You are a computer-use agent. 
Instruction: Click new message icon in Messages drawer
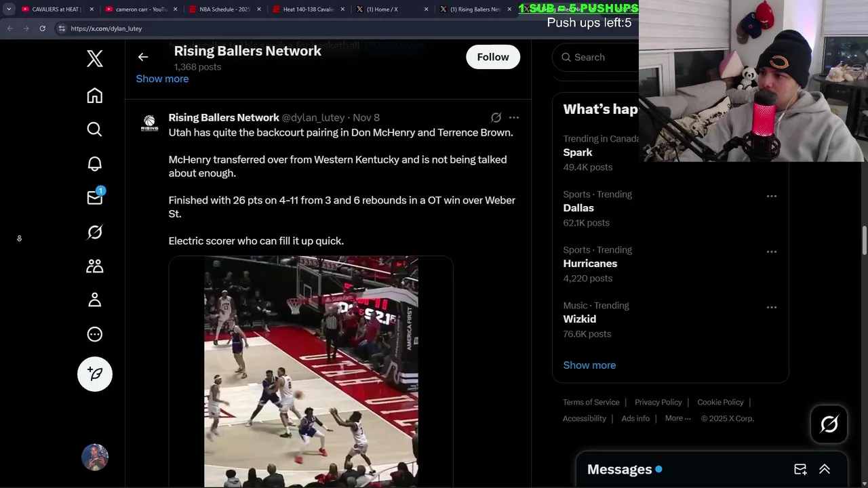[800, 469]
